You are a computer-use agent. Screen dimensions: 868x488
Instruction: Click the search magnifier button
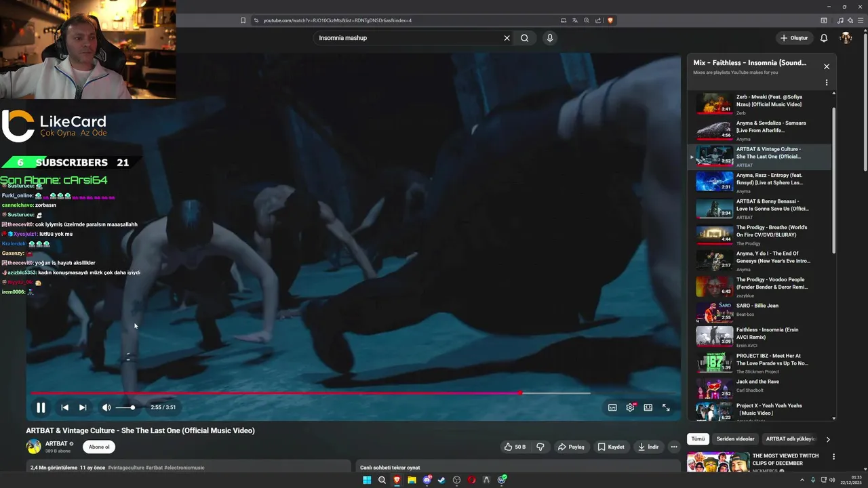pos(524,38)
